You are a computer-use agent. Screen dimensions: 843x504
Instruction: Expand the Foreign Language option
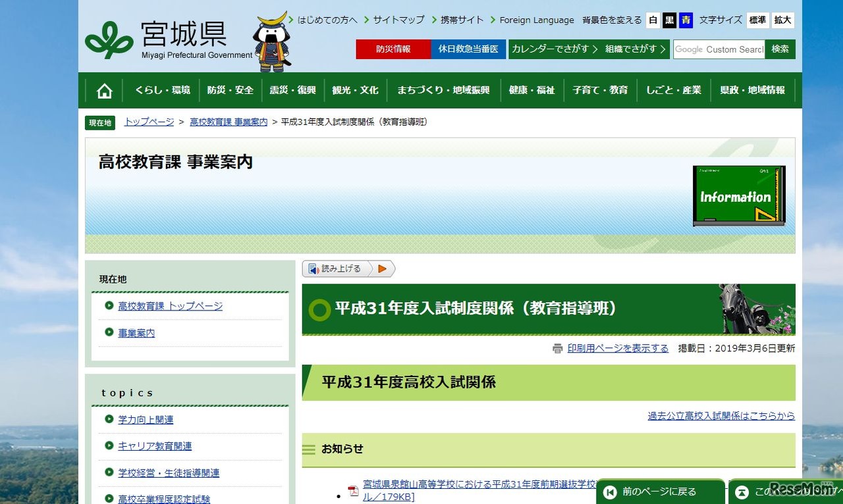537,20
